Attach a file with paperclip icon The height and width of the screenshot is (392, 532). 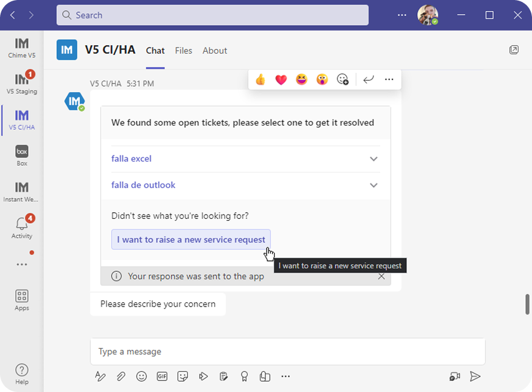pos(121,376)
